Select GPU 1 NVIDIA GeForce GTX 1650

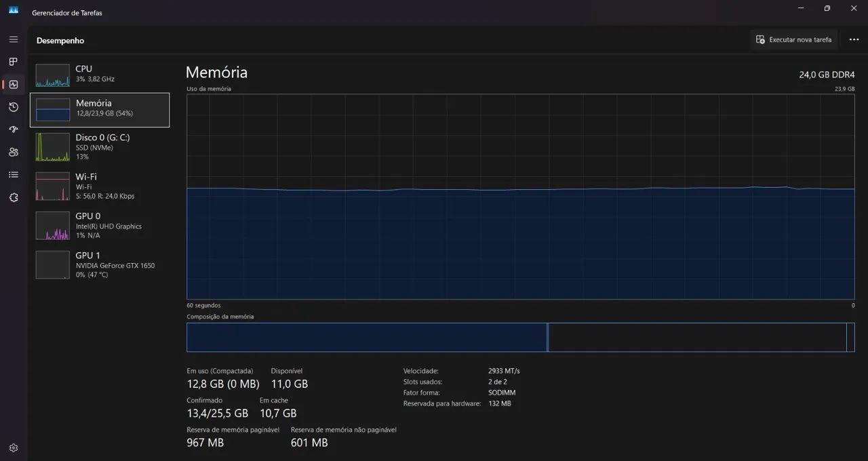[x=100, y=264]
